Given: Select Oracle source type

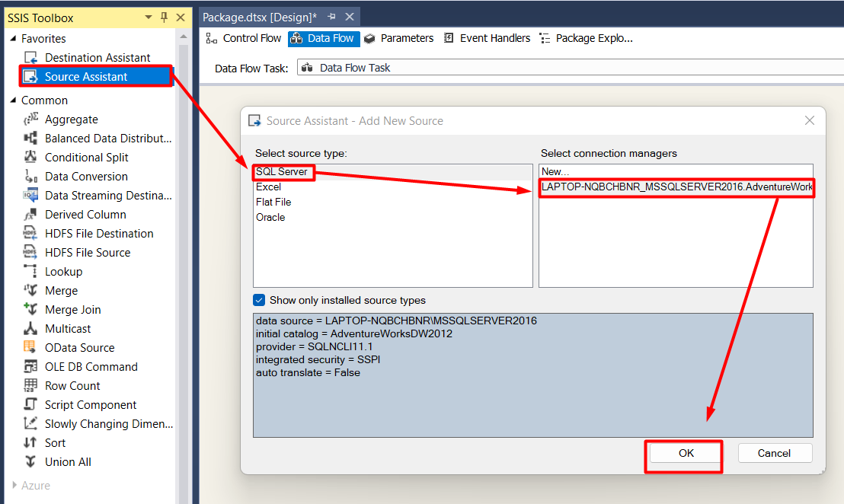Looking at the screenshot, I should [x=393, y=217].
